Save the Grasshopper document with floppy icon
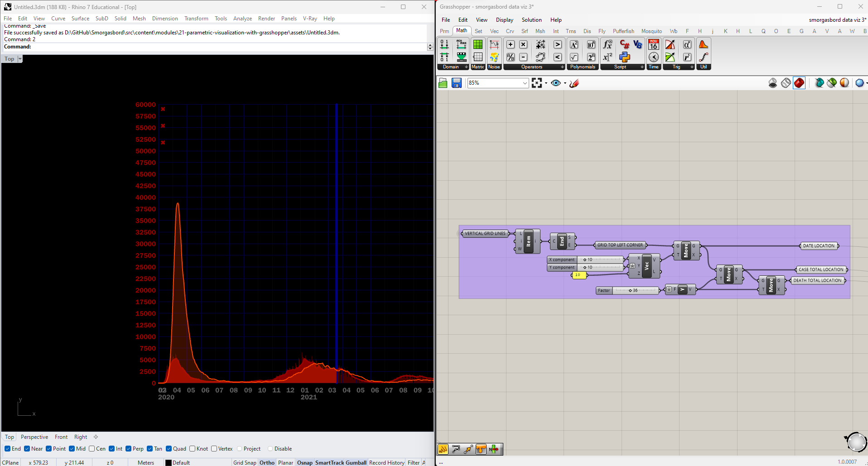This screenshot has height=466, width=868. pos(456,83)
